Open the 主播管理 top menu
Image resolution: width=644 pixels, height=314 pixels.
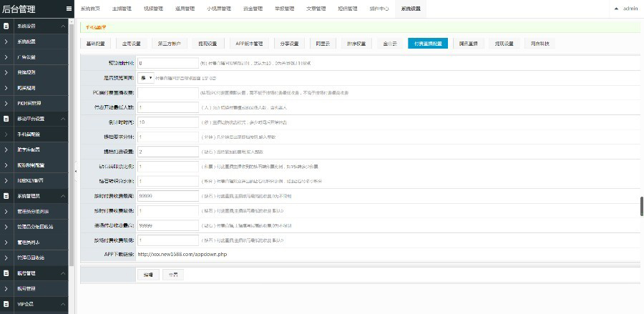coord(122,9)
